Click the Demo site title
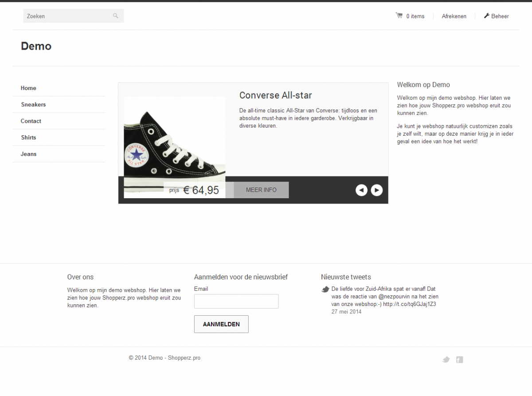 [36, 46]
